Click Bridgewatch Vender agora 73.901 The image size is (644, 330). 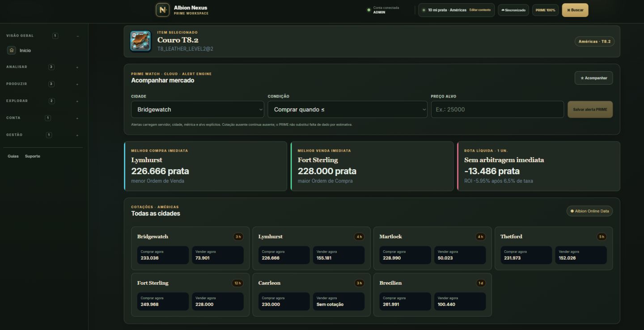pyautogui.click(x=218, y=255)
